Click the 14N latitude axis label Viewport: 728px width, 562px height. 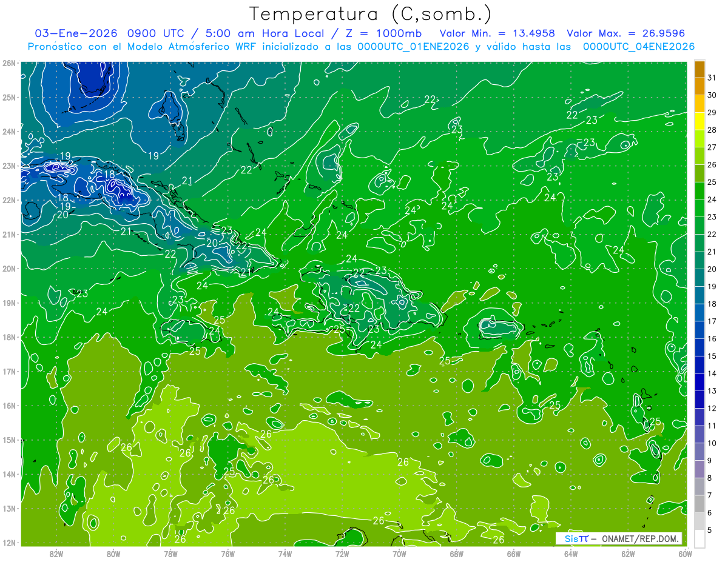point(8,474)
